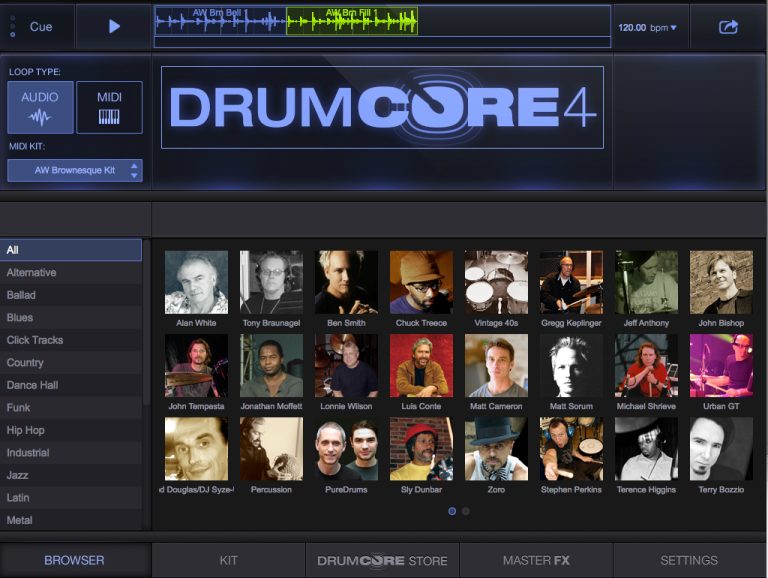Select the AW Brn Bell 1 clip
This screenshot has height=578, width=768.
pyautogui.click(x=220, y=21)
